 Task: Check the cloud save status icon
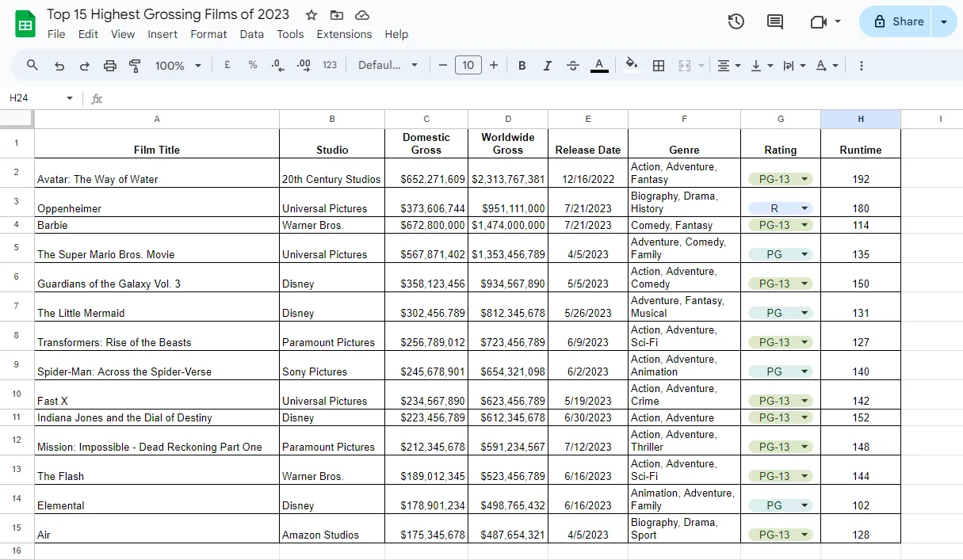coord(362,15)
